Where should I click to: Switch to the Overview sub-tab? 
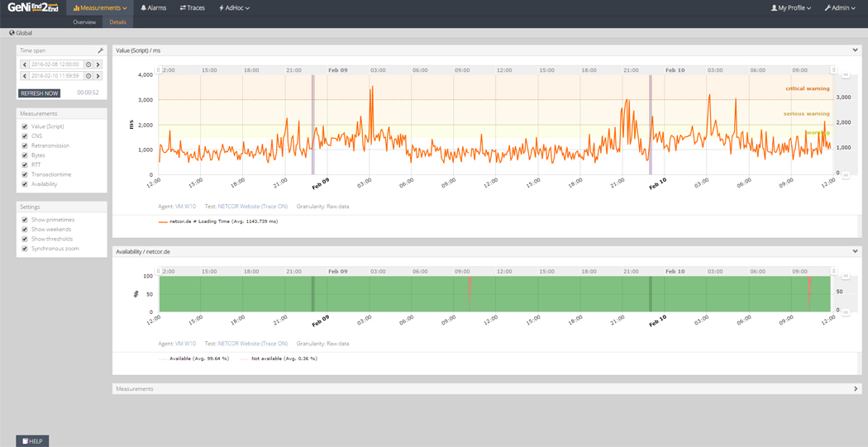click(84, 22)
